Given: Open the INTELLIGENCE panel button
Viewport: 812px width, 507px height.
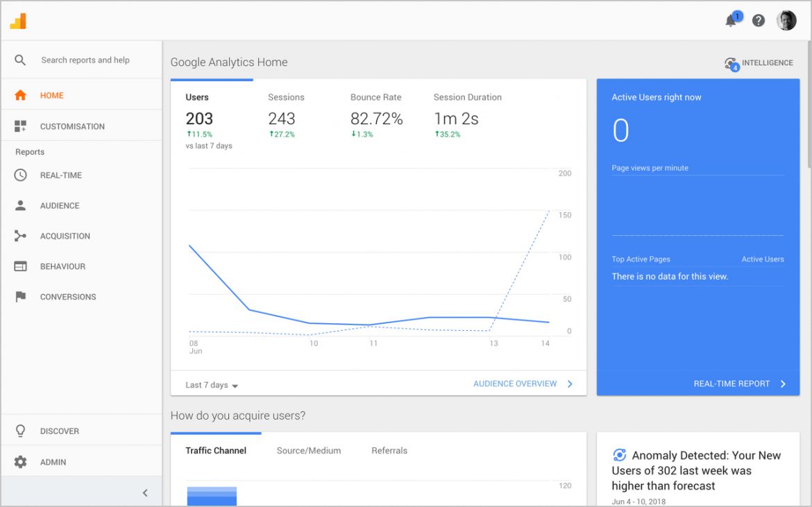Looking at the screenshot, I should tap(759, 63).
